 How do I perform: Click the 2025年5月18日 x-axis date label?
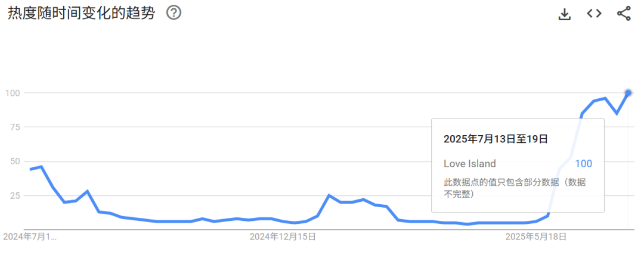(x=536, y=236)
